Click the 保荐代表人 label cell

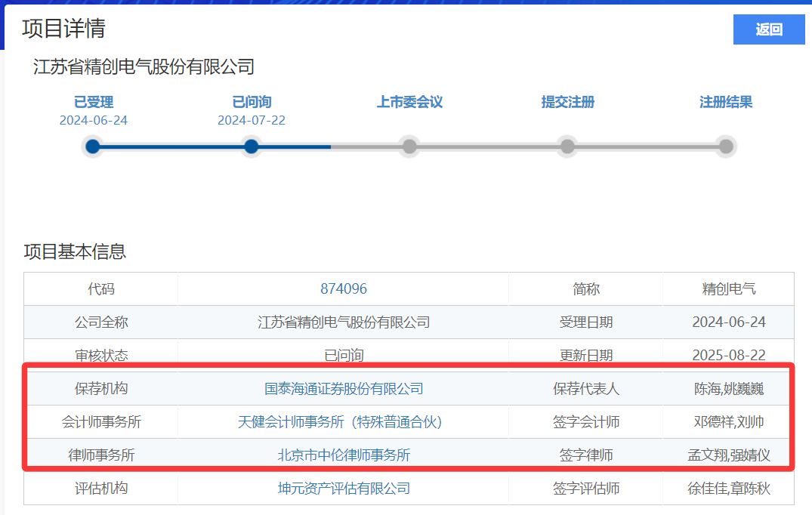[585, 389]
